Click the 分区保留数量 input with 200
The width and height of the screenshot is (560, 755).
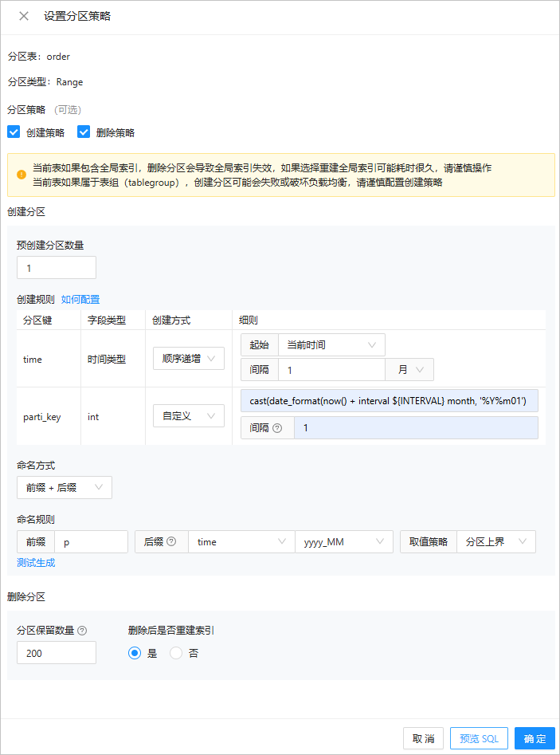pyautogui.click(x=57, y=653)
